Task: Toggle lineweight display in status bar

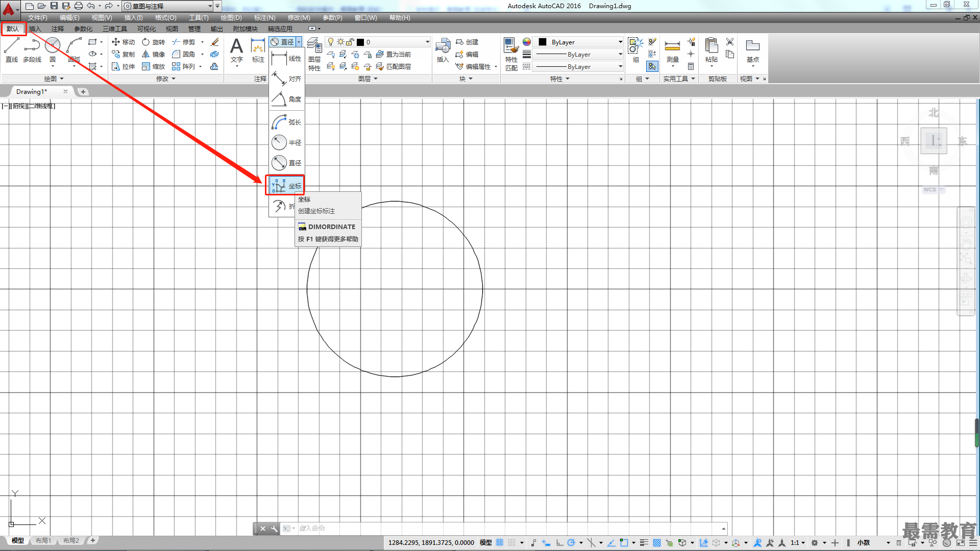Action: click(644, 543)
